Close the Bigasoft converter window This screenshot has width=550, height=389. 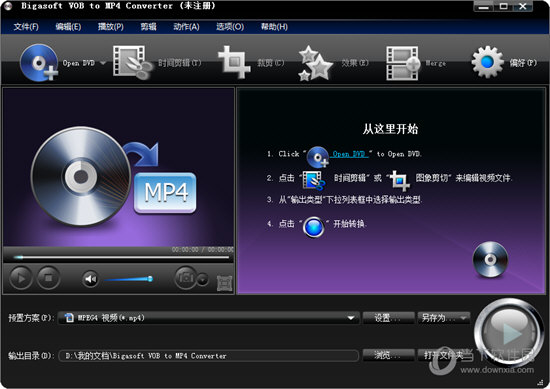(x=523, y=6)
